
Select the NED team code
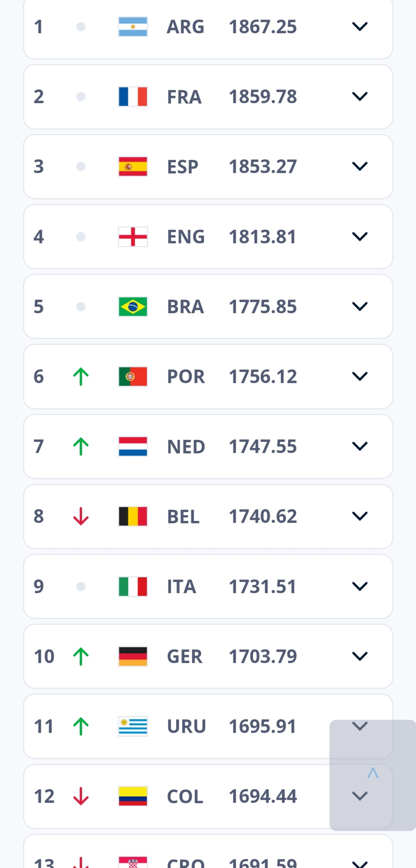(x=186, y=447)
